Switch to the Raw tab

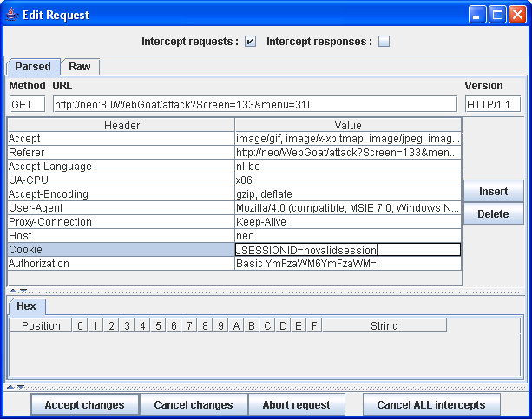click(x=80, y=67)
